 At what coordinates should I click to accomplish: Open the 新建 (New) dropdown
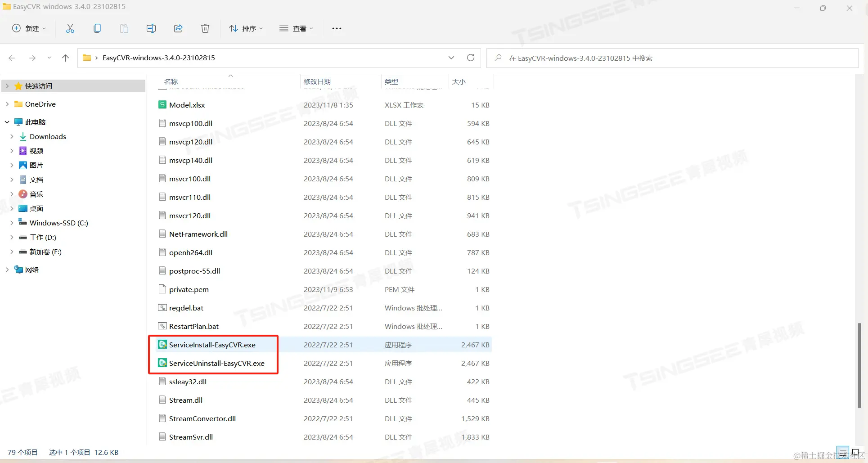[29, 28]
